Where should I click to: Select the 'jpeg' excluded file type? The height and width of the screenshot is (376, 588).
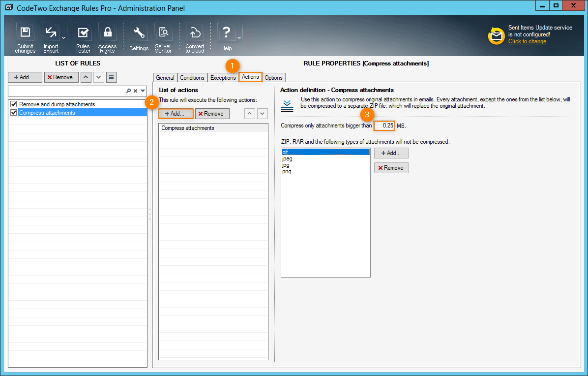coord(325,158)
